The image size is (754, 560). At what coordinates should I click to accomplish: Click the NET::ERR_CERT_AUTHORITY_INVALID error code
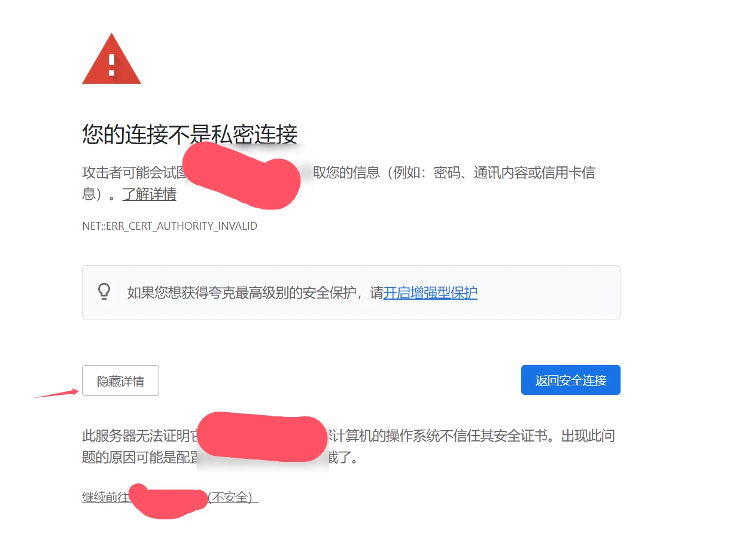pos(169,226)
